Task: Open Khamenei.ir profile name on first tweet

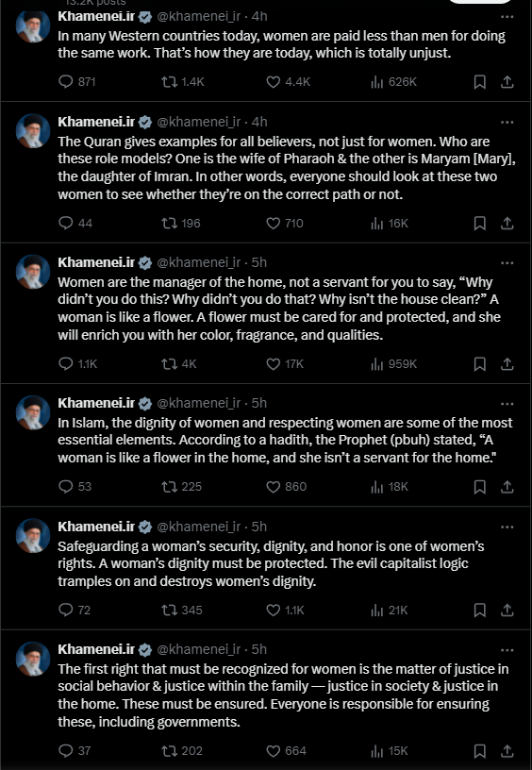Action: 96,16
